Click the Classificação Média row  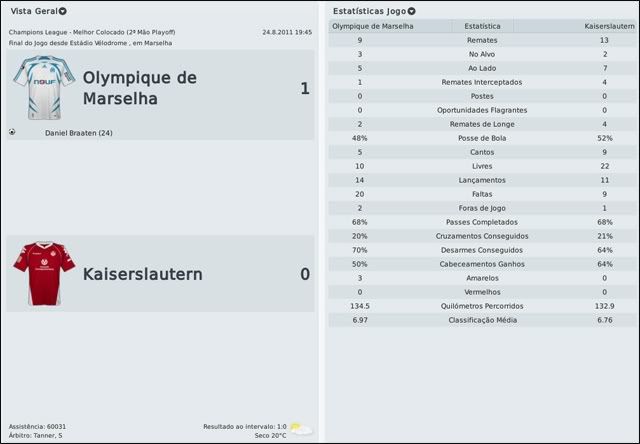482,320
